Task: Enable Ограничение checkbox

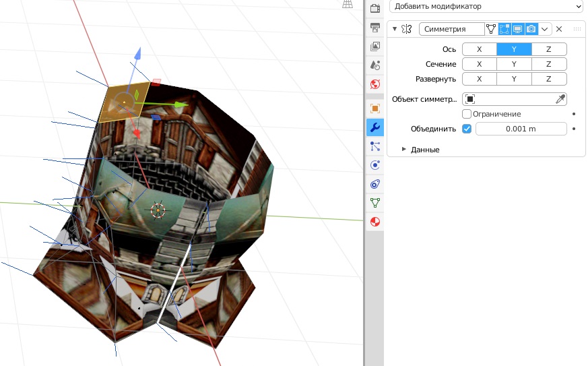Action: 467,114
